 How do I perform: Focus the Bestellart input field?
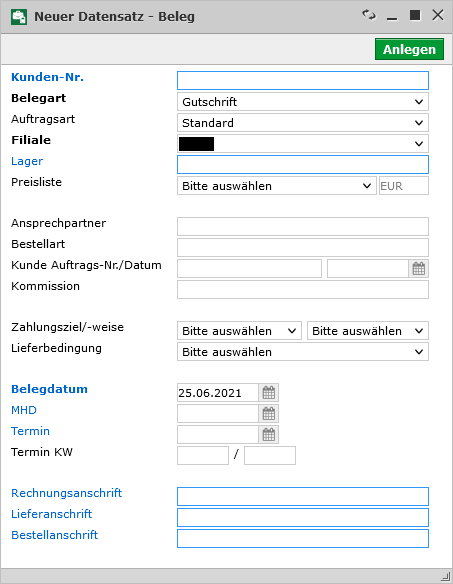(303, 247)
